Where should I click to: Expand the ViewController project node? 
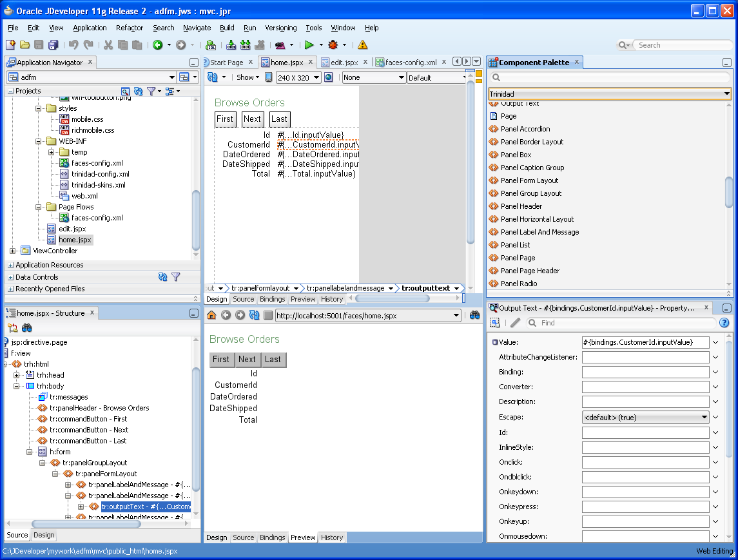tap(13, 251)
